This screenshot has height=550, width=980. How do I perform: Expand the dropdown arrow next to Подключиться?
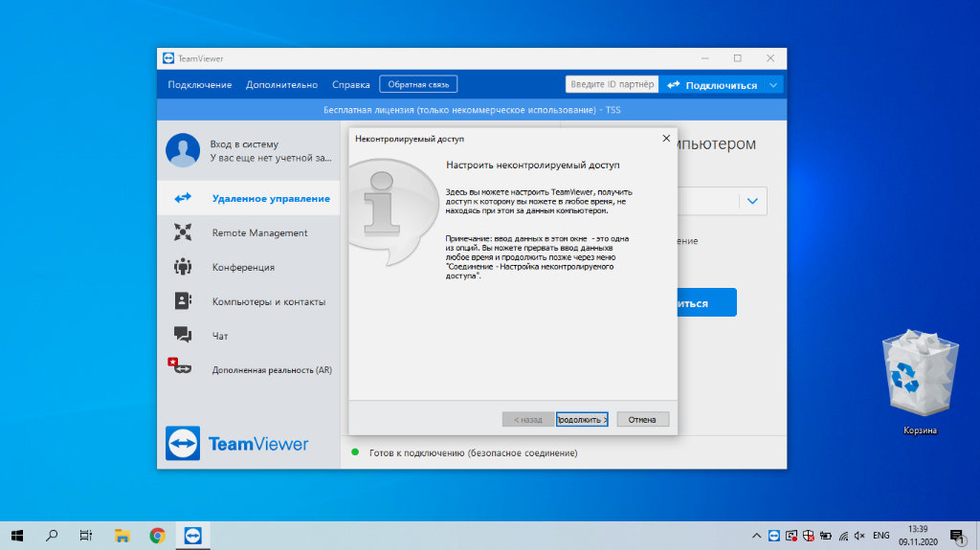coord(773,85)
